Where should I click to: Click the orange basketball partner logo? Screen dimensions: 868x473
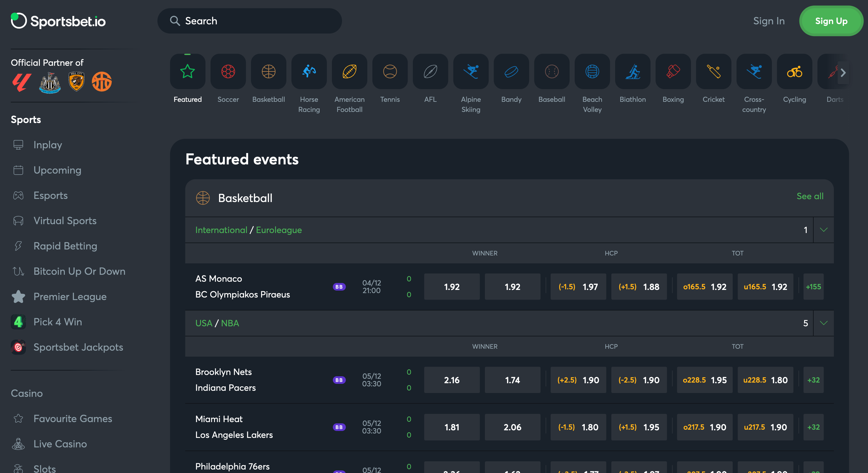click(102, 82)
